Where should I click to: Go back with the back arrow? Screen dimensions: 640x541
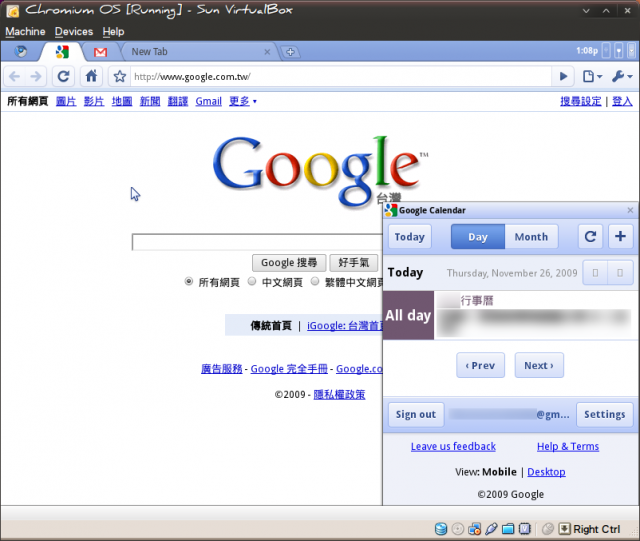pos(14,76)
